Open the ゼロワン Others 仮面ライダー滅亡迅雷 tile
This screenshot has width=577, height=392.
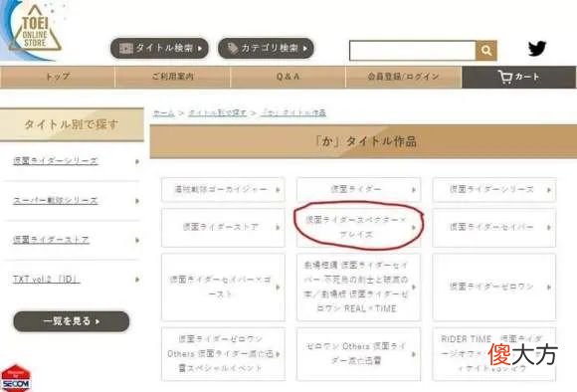pyautogui.click(x=359, y=354)
